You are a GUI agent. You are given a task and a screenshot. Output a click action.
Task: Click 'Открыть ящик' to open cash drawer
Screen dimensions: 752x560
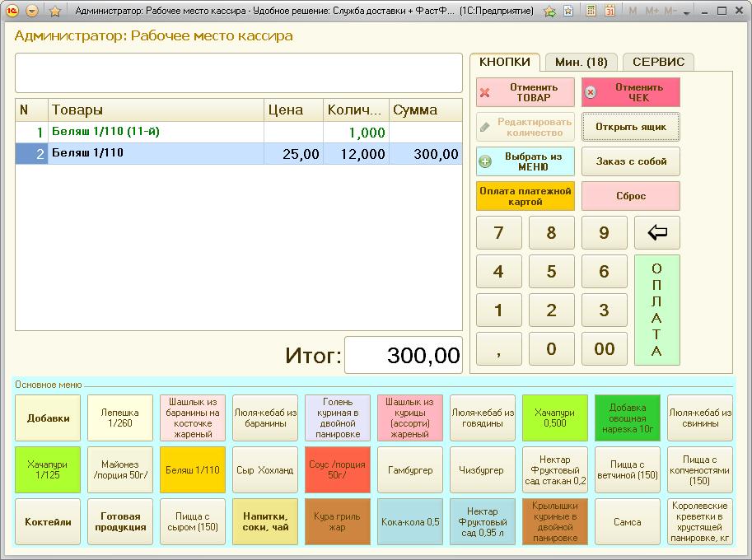click(x=631, y=127)
